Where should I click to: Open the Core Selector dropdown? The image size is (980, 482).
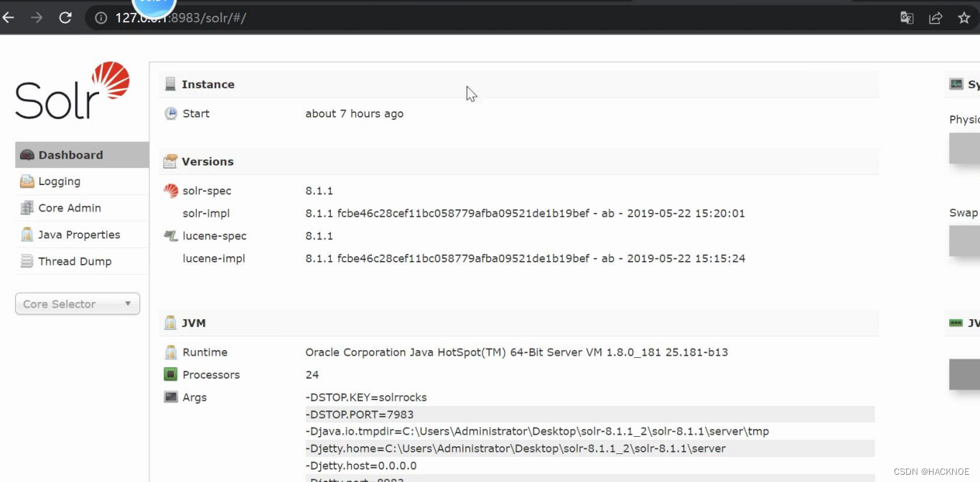point(78,304)
